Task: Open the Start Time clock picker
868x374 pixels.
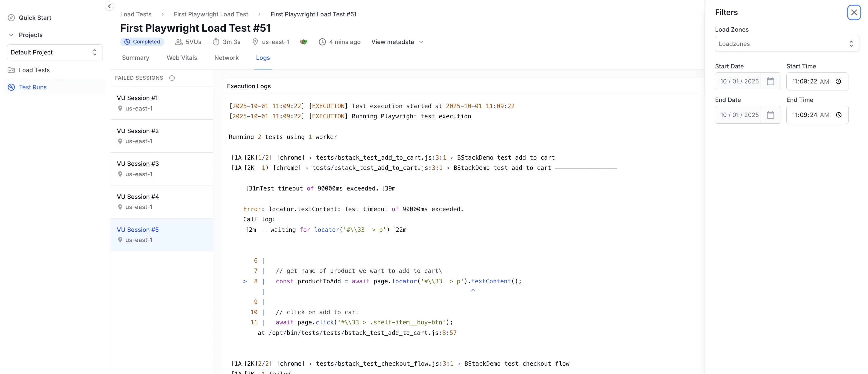Action: (x=838, y=81)
